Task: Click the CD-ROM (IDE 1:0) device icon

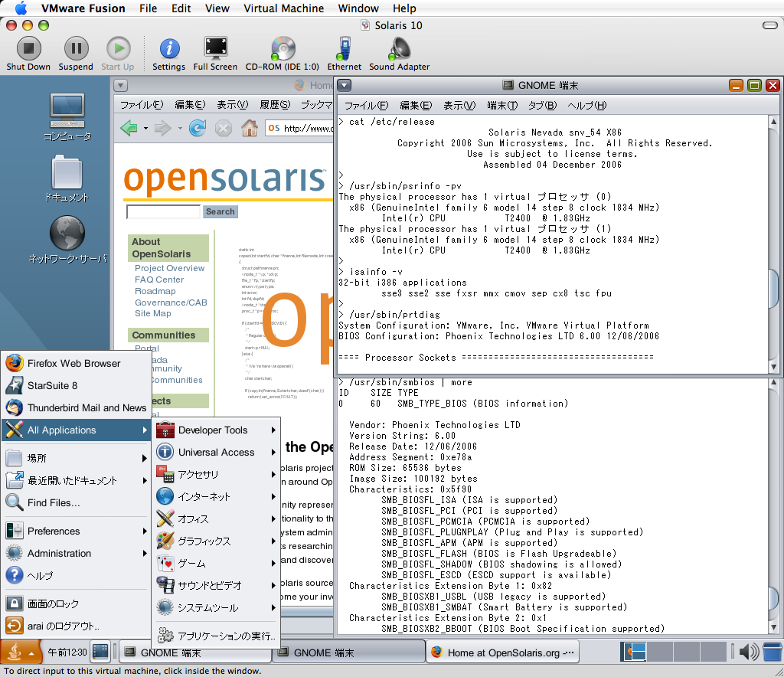Action: coord(283,48)
